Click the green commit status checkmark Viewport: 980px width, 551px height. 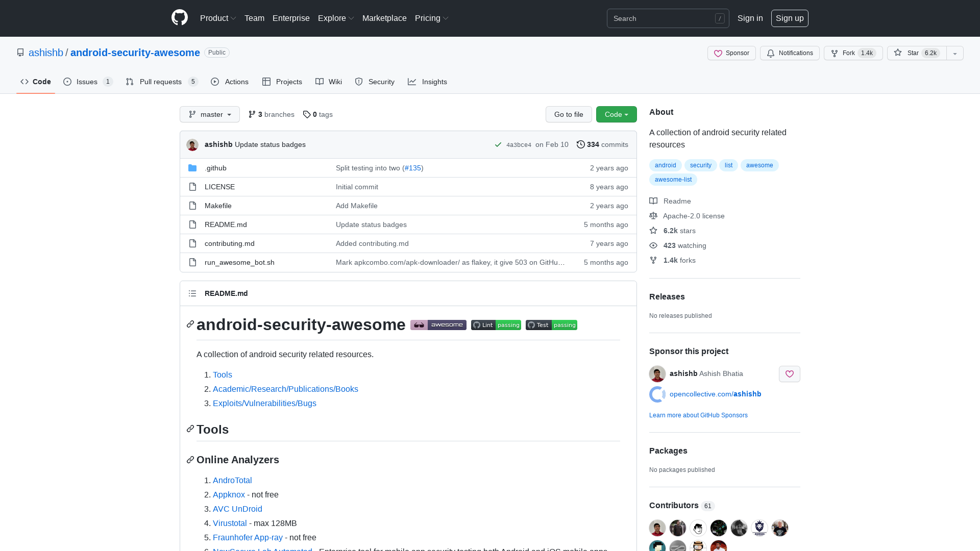(498, 145)
